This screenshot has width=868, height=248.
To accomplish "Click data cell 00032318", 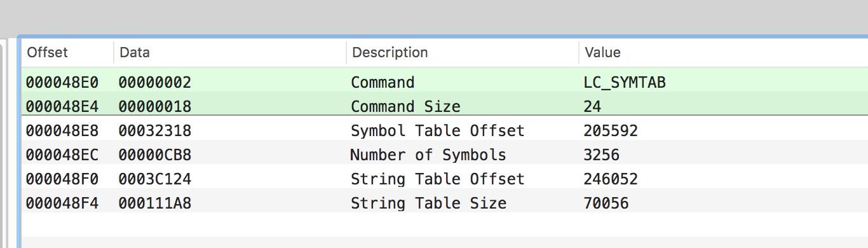I will tap(154, 130).
